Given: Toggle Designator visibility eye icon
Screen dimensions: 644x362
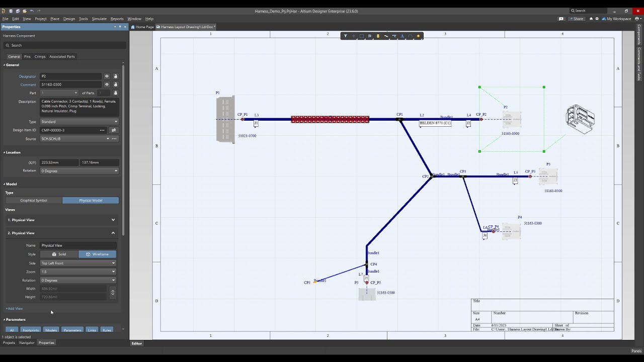Looking at the screenshot, I should 107,76.
